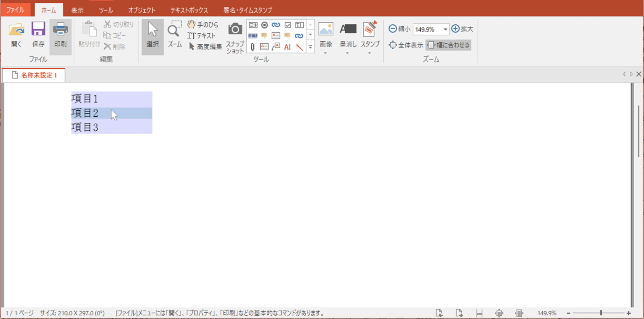Open the テキストボックス ribbon tab
Viewport: 644px width, 319px height.
tap(189, 10)
